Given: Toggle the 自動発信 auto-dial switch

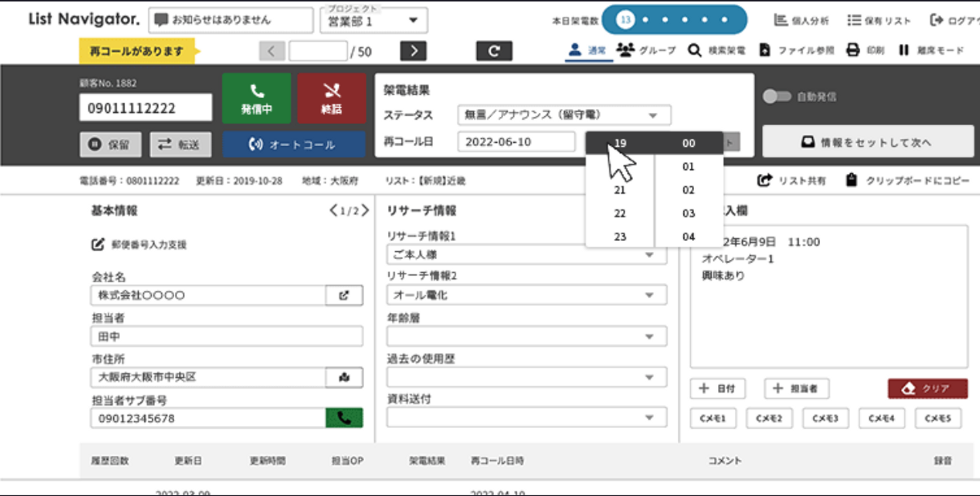Looking at the screenshot, I should tap(777, 97).
